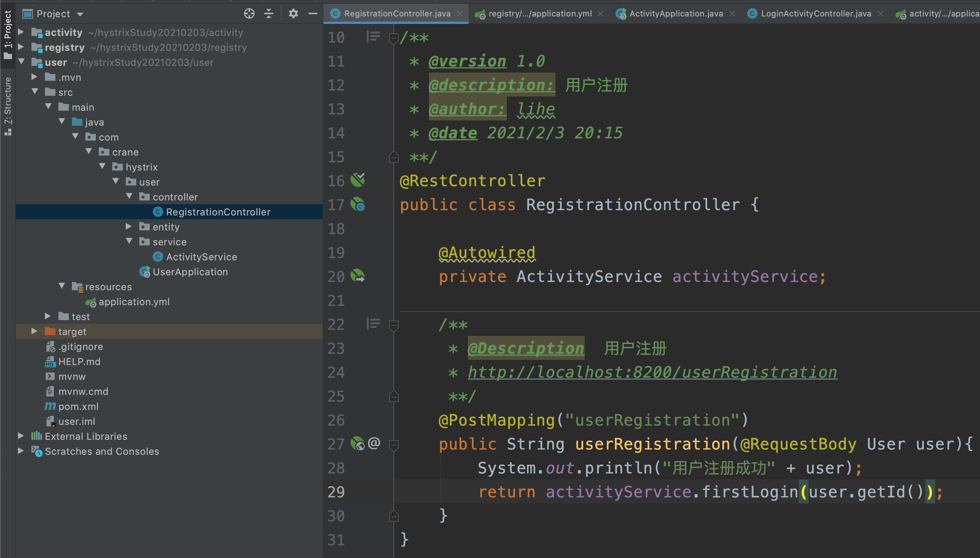Switch to ActivityApplication.java tab
980x558 pixels.
coord(675,14)
